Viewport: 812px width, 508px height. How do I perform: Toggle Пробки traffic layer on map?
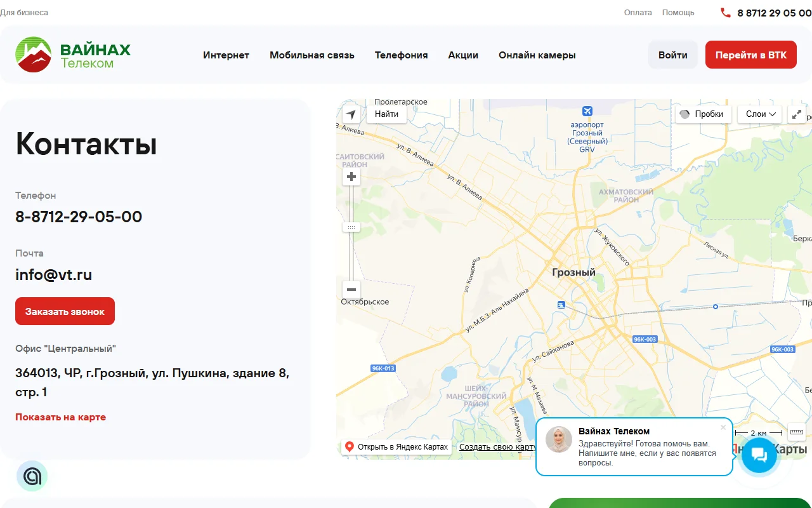(703, 114)
